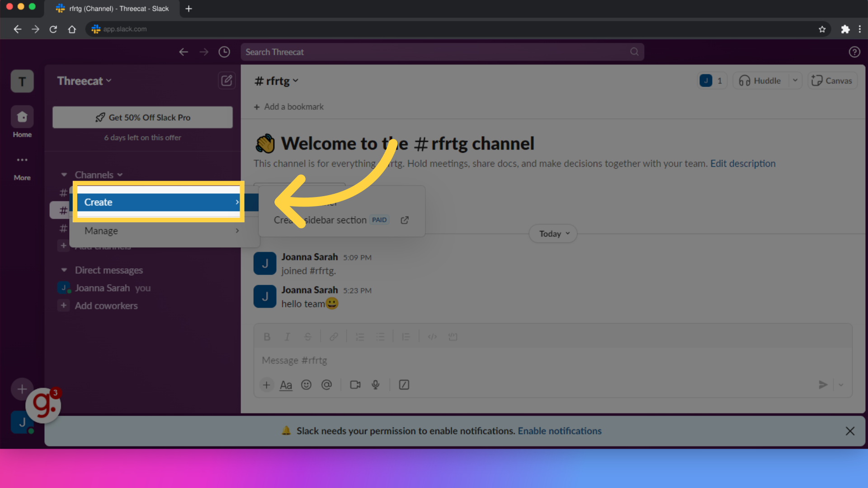Click the Search Threecat field
868x488 pixels.
click(x=442, y=52)
